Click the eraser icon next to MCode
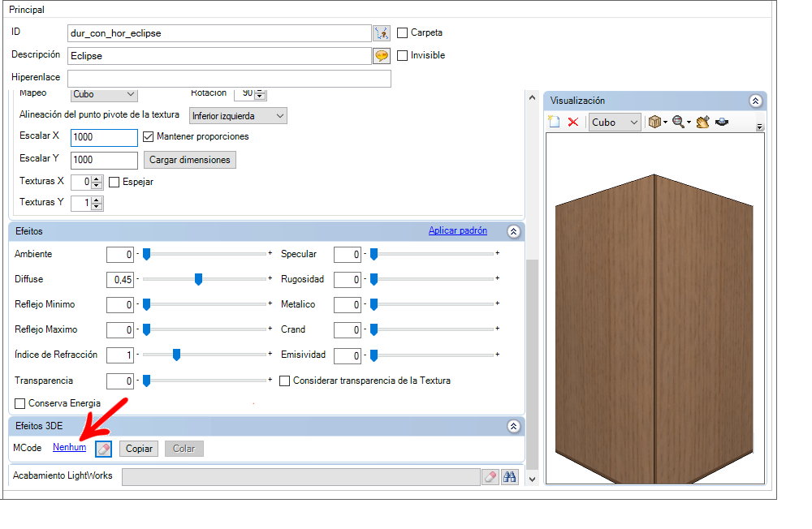 pos(103,449)
